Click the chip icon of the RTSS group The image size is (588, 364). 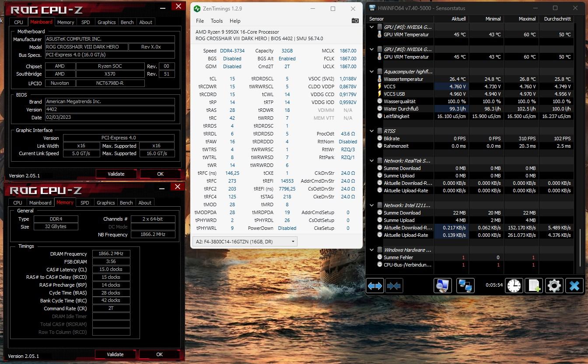tap(379, 131)
